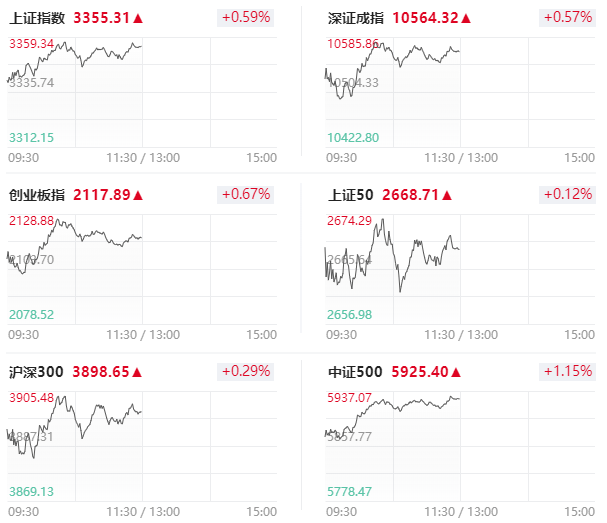Click the +0.67% change badge
This screenshot has height=523, width=607.
click(x=245, y=194)
